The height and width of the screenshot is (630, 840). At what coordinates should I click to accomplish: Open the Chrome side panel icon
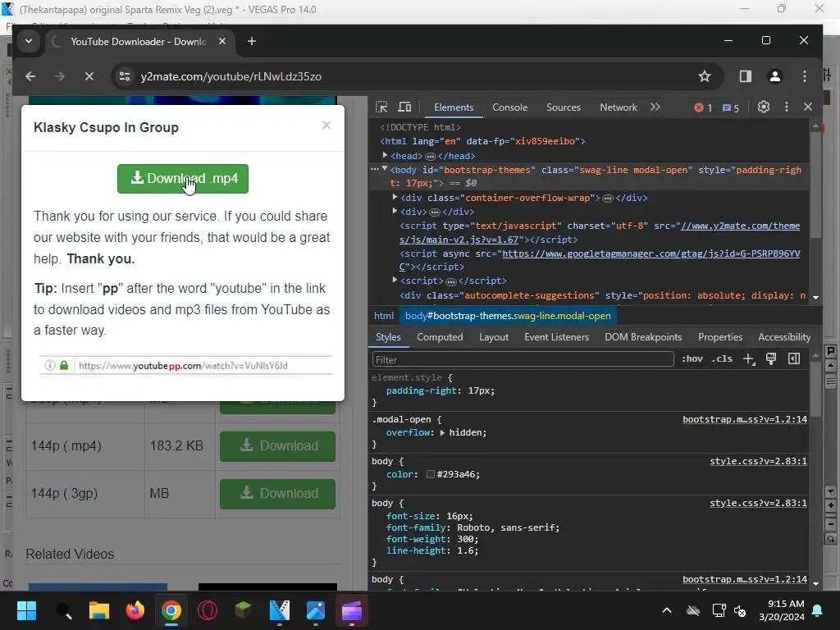(745, 76)
